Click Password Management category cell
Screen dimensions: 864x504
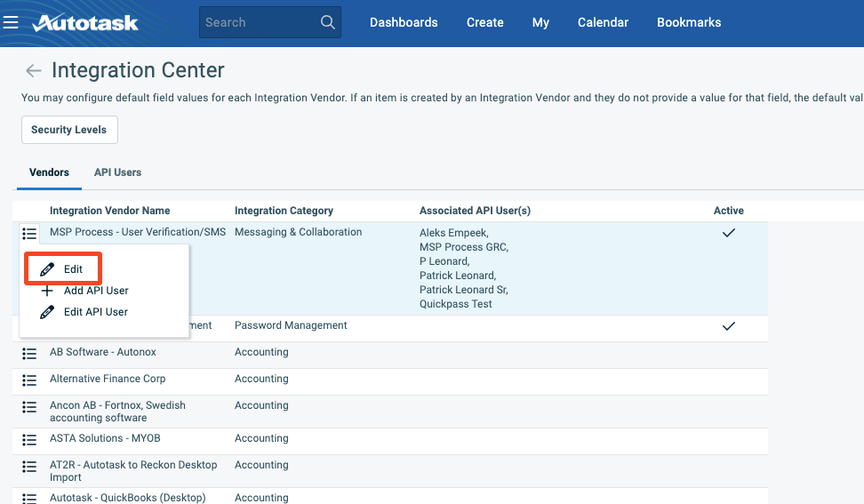tap(291, 325)
